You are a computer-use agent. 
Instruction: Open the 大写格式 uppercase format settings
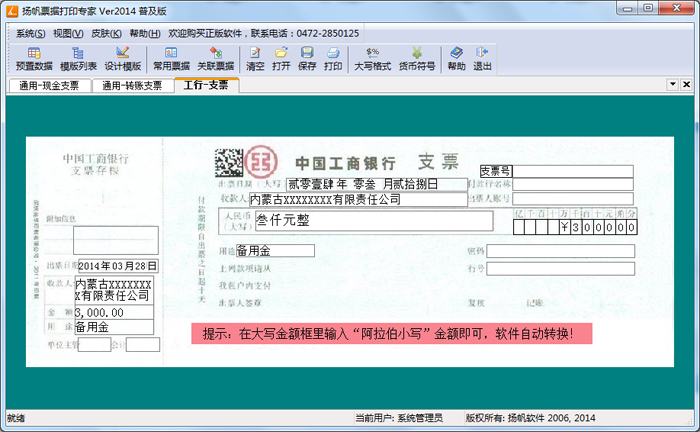(372, 59)
